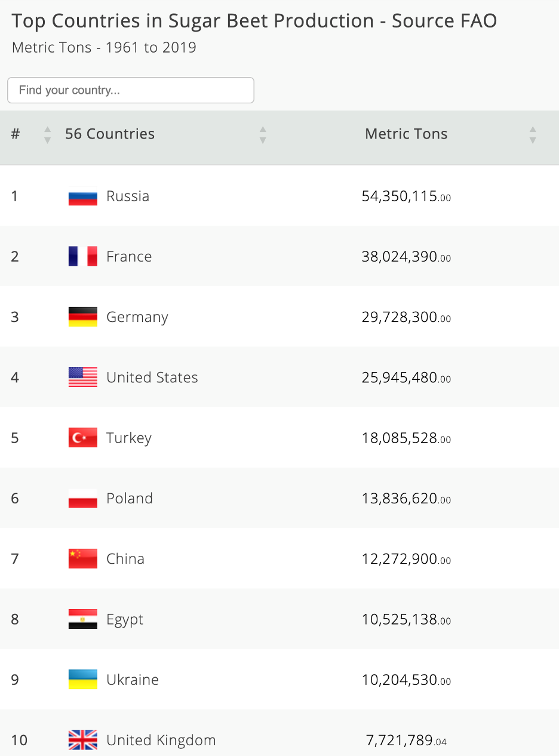Focus the Find your country search box
The height and width of the screenshot is (756, 559).
(x=131, y=90)
